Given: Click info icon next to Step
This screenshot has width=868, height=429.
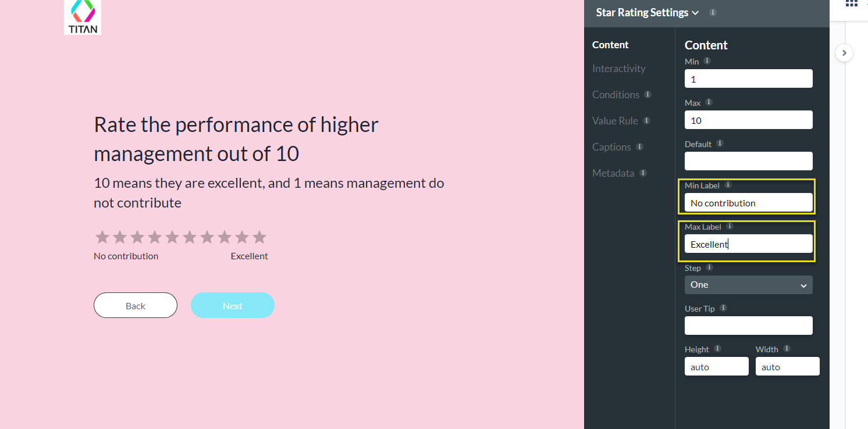Looking at the screenshot, I should pyautogui.click(x=709, y=267).
